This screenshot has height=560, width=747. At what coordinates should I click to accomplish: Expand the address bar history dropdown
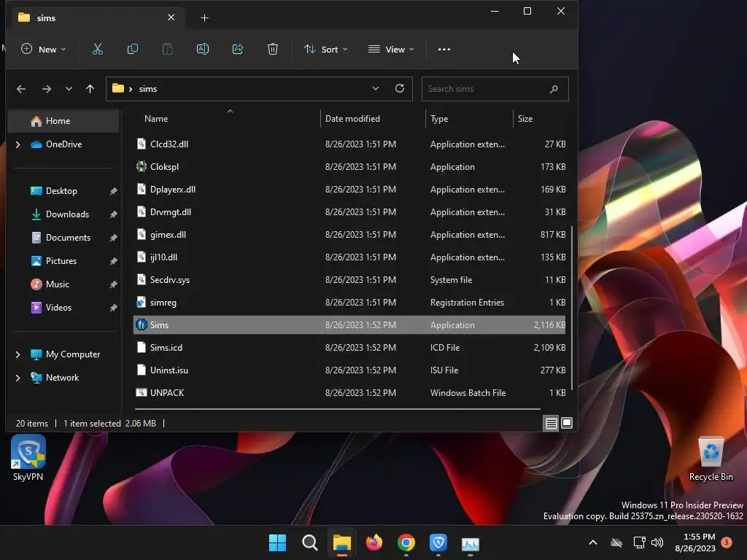click(x=376, y=88)
